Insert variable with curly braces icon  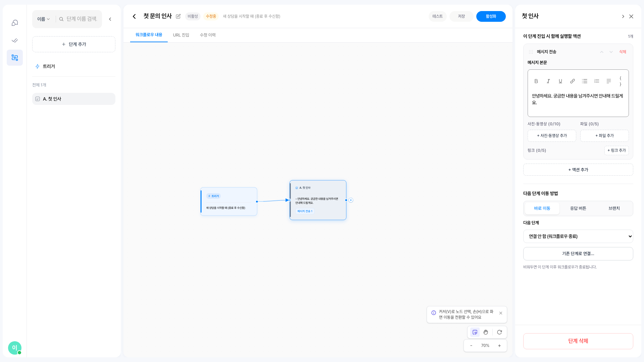point(621,81)
